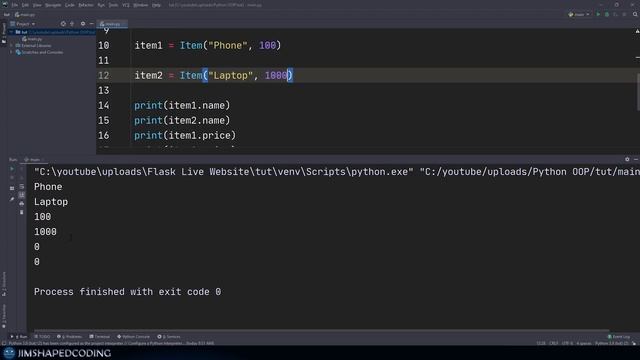Open the Terminal tool window

tap(100, 337)
